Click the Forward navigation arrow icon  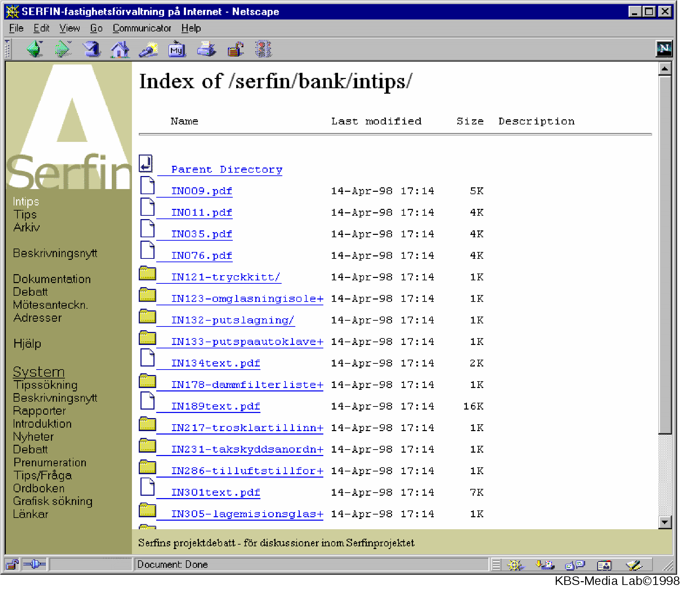(63, 49)
